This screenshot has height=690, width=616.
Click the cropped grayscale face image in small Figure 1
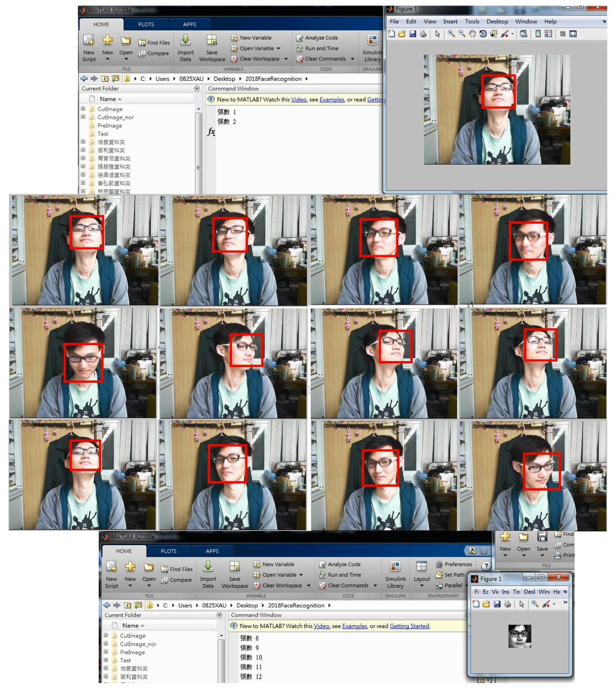520,636
